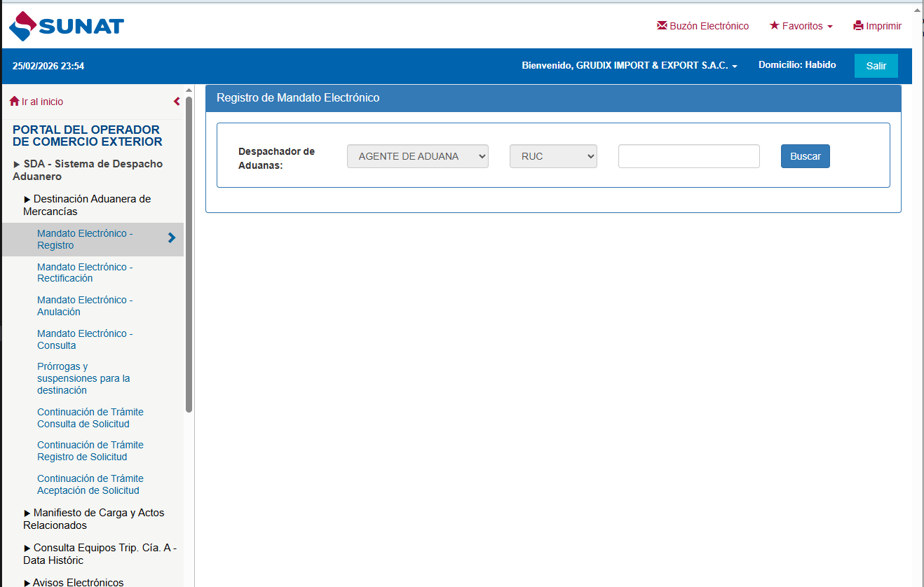
Task: Click blue chevron beside Mandato Registro
Action: [x=172, y=238]
